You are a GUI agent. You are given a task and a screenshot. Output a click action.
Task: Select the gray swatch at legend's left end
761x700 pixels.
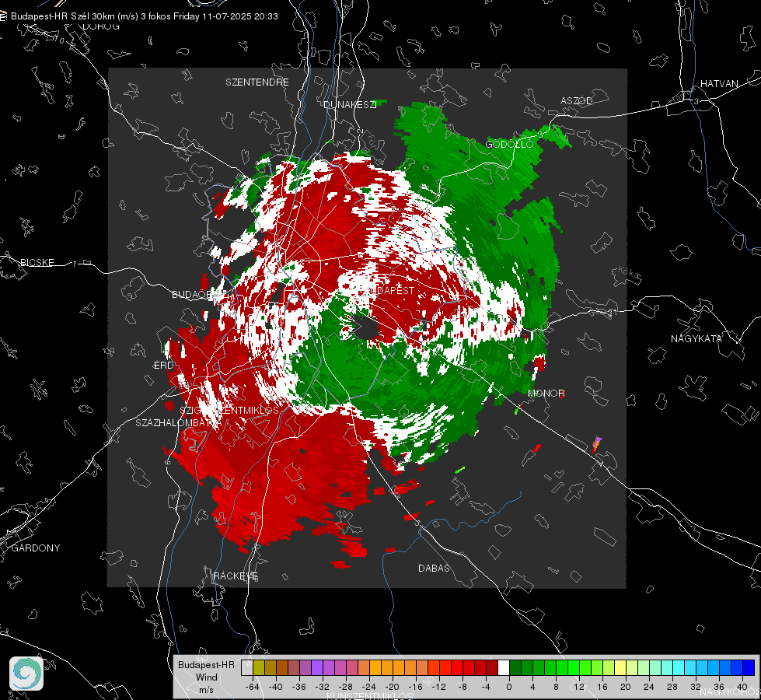pos(247,667)
